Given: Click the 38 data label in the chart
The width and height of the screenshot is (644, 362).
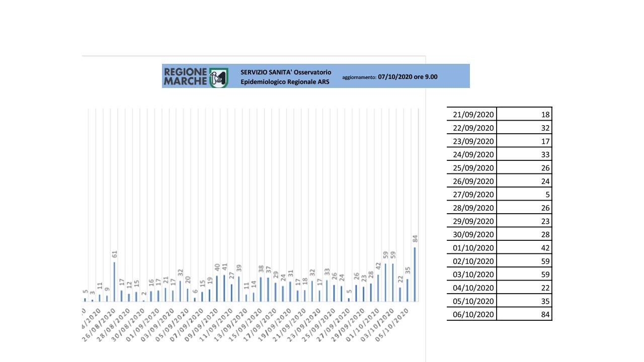Looking at the screenshot, I should (x=261, y=269).
